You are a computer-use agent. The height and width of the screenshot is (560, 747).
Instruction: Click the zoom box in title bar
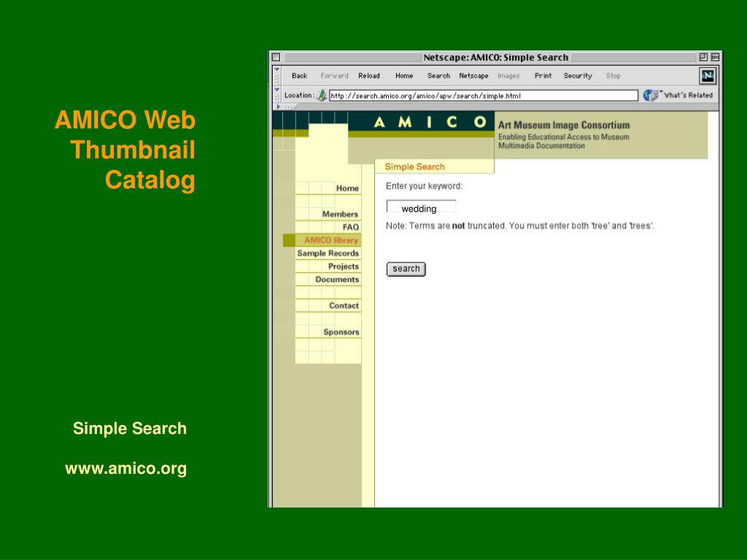(x=703, y=57)
